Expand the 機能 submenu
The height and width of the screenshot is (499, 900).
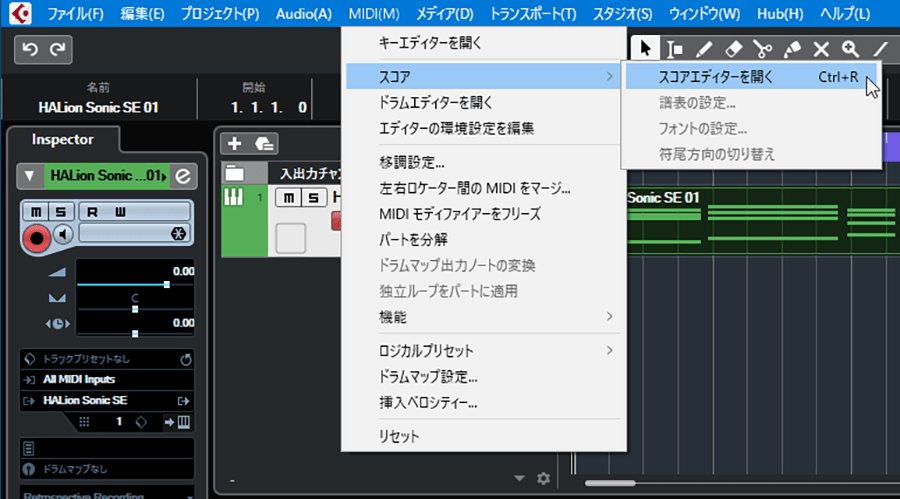[x=483, y=317]
